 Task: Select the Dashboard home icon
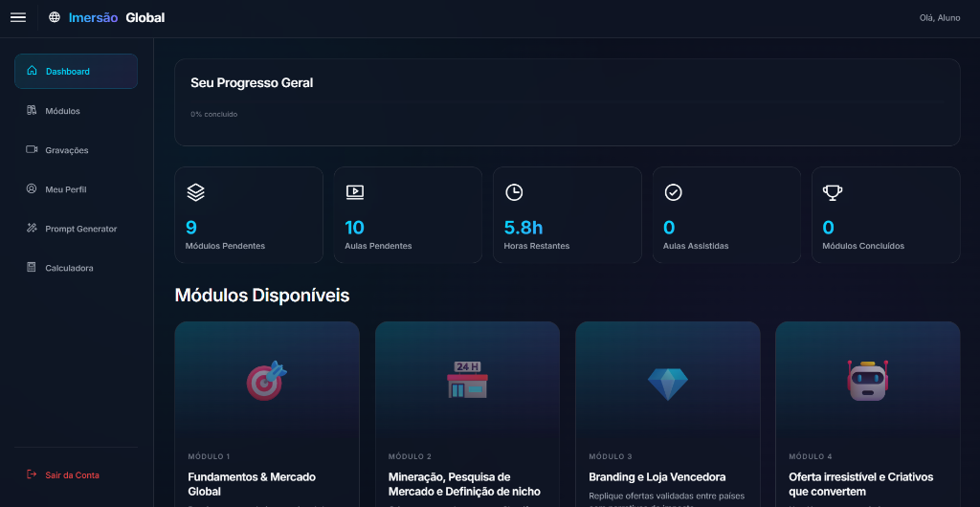pos(32,71)
